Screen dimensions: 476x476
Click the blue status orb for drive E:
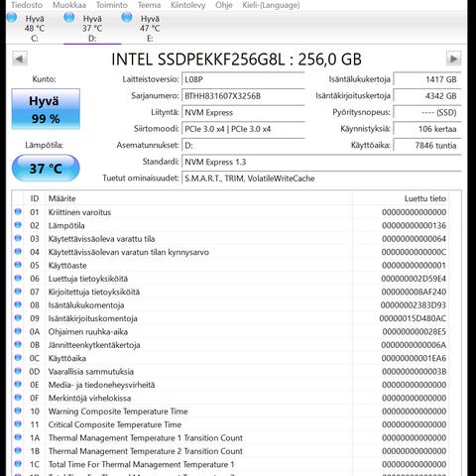click(x=127, y=17)
